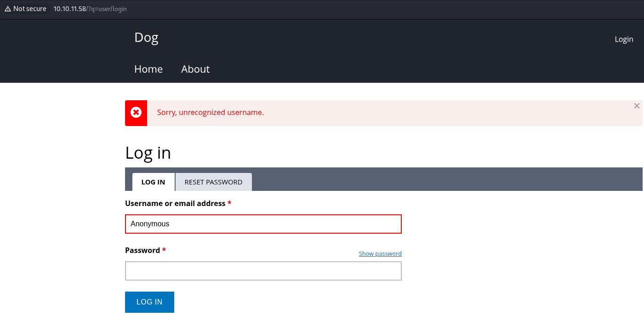Dismiss the unrecognized username error message
Viewport: 644px width, 316px height.
tap(637, 106)
